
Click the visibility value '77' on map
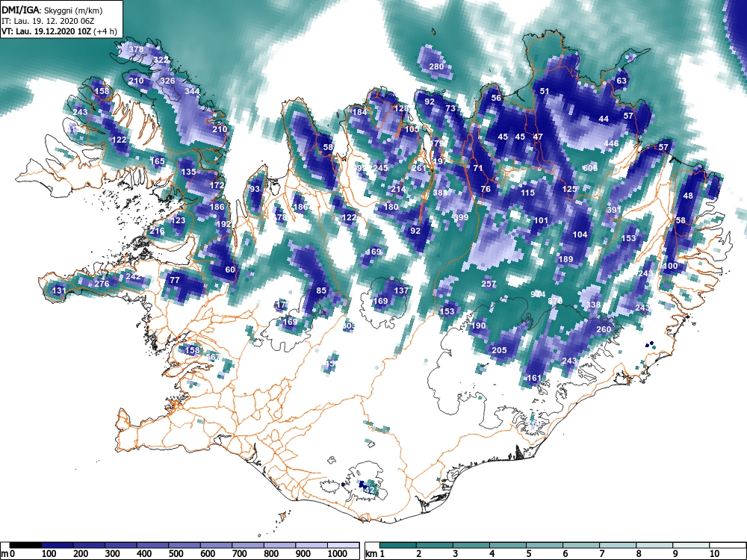pos(175,280)
